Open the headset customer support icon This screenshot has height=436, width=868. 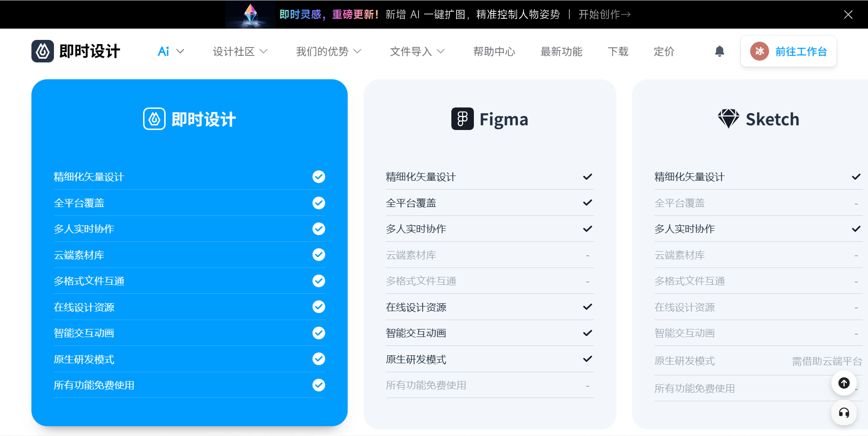point(844,413)
